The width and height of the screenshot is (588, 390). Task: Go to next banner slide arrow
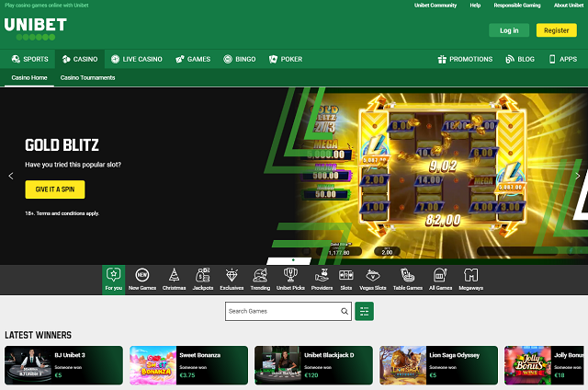coord(578,176)
